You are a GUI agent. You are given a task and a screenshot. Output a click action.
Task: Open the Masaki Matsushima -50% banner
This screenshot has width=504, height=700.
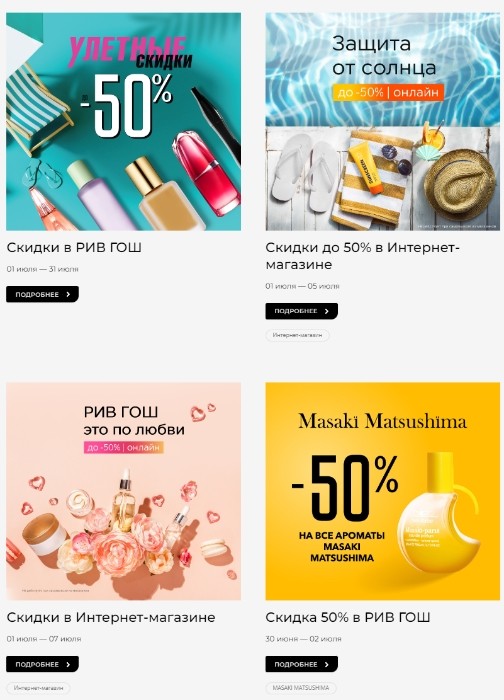pos(383,491)
